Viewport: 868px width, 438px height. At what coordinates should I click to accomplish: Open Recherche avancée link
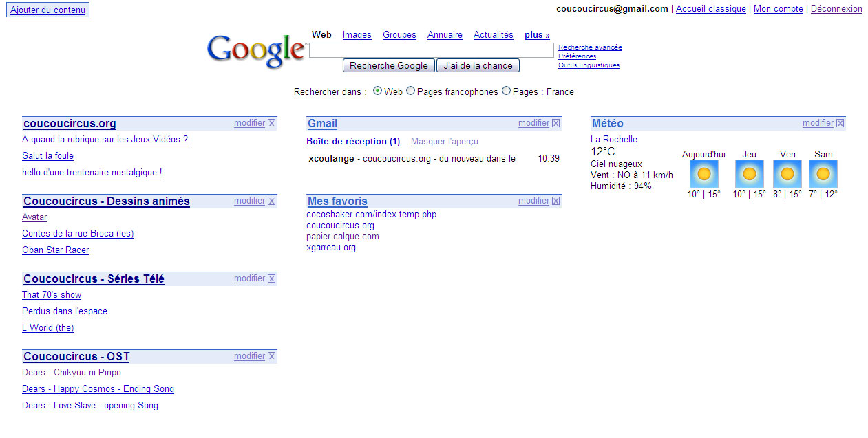[590, 47]
